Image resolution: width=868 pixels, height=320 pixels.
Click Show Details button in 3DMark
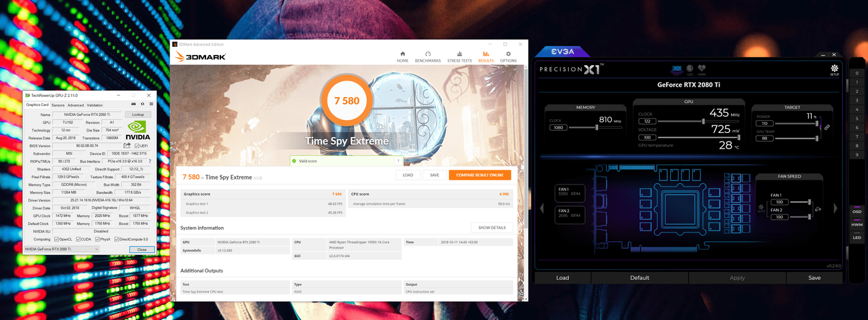click(x=492, y=228)
